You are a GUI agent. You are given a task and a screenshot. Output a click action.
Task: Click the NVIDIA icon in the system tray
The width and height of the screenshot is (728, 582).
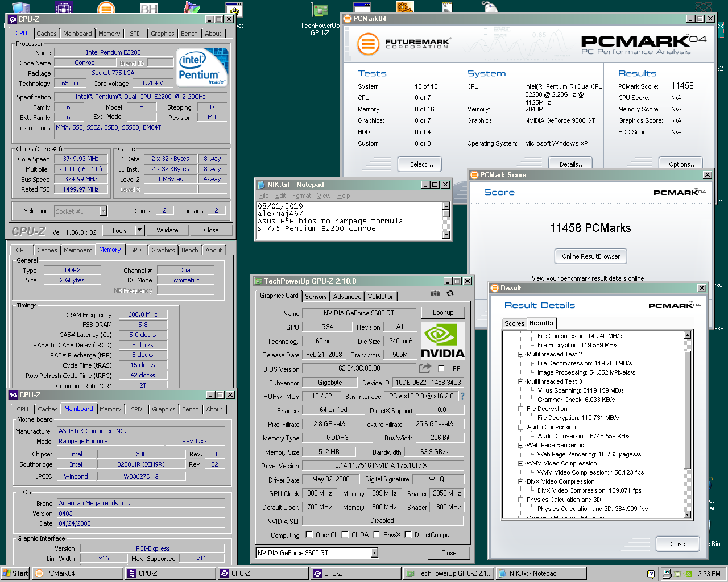pyautogui.click(x=688, y=574)
